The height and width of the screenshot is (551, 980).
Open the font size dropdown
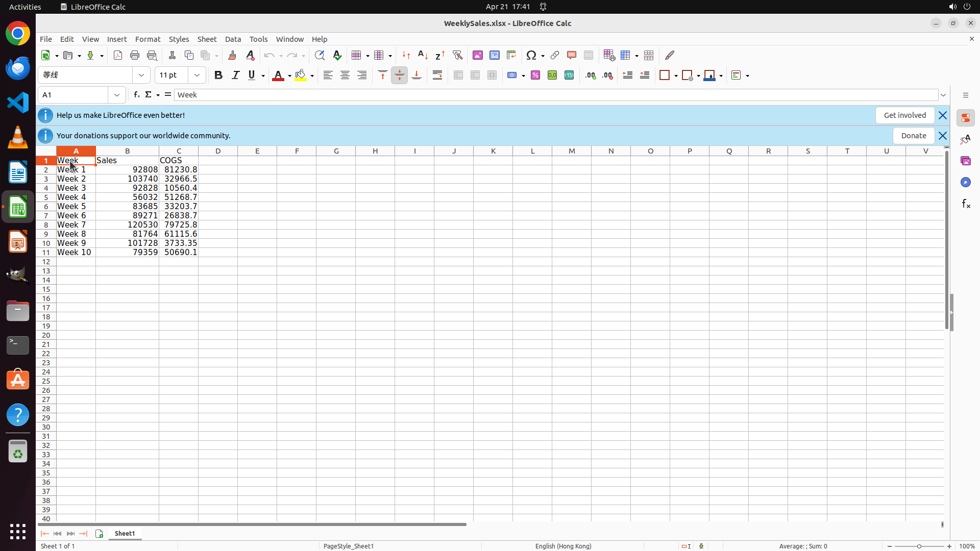[x=197, y=76]
